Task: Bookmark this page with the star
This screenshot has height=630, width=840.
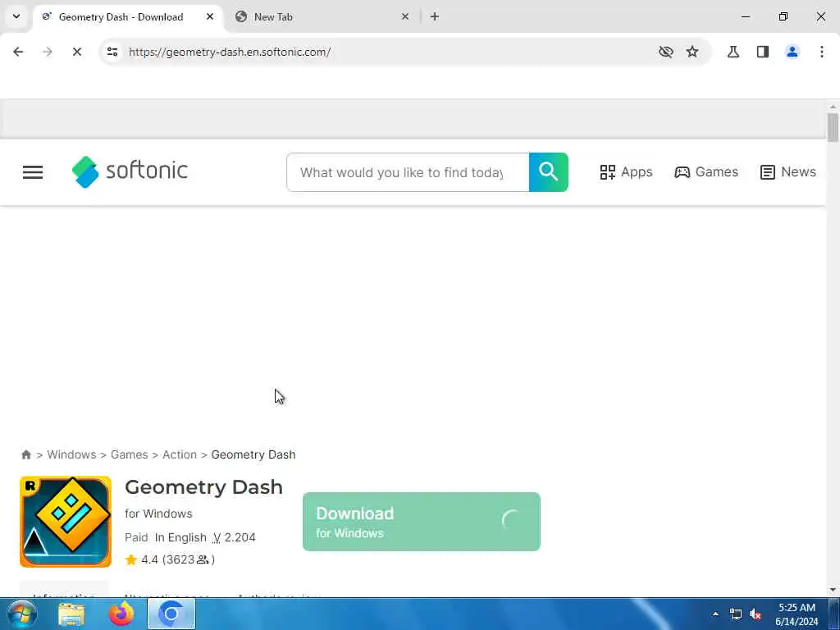Action: pos(692,52)
